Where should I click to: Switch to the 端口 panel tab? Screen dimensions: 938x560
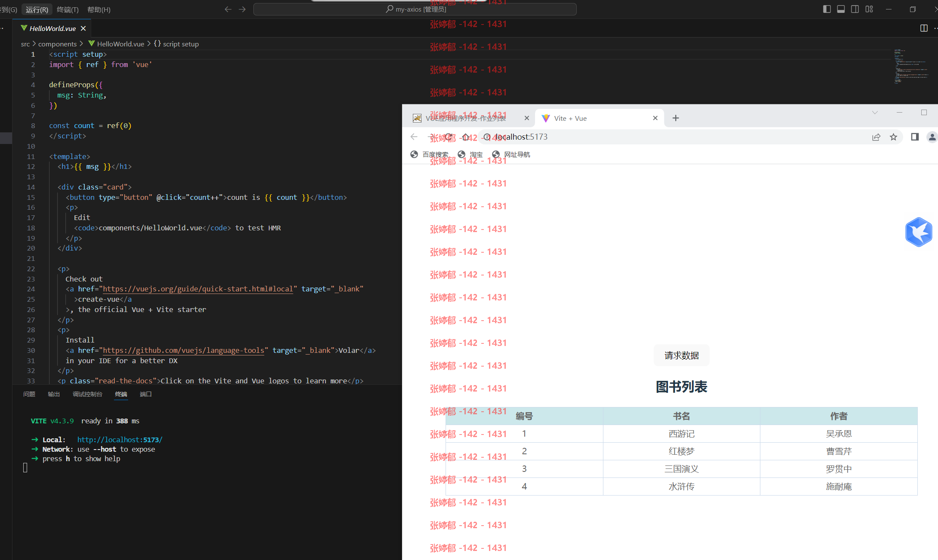(x=146, y=394)
